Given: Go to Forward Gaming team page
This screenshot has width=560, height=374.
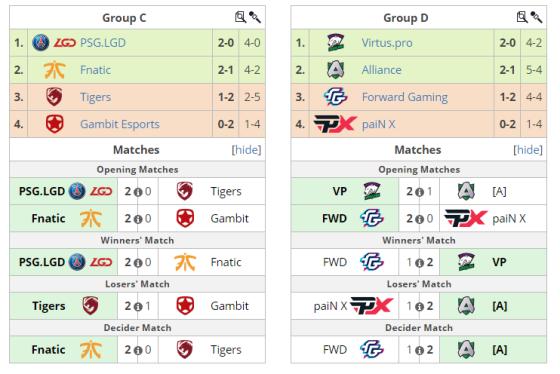Looking at the screenshot, I should [405, 97].
